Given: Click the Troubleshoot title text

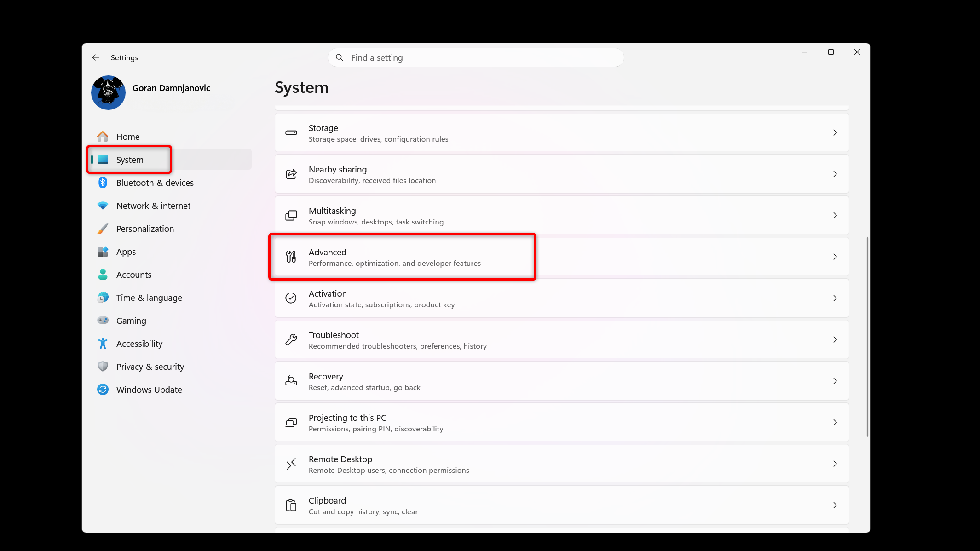Looking at the screenshot, I should [334, 335].
